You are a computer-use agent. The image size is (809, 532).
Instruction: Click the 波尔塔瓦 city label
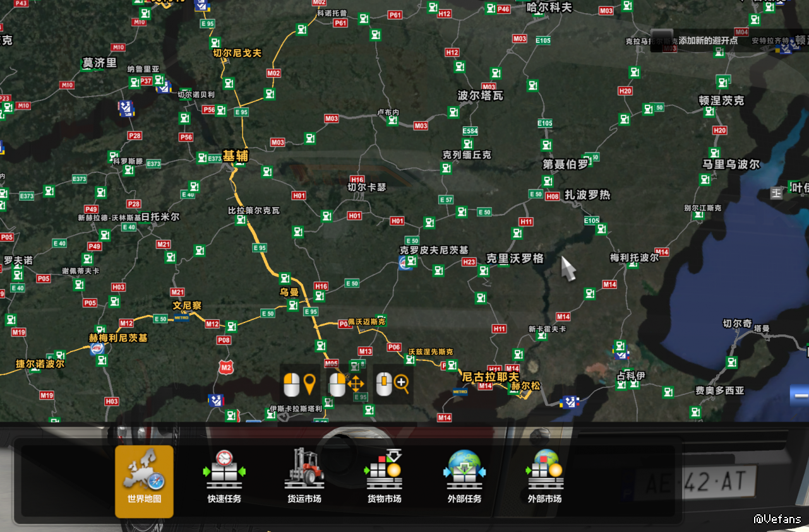(481, 95)
